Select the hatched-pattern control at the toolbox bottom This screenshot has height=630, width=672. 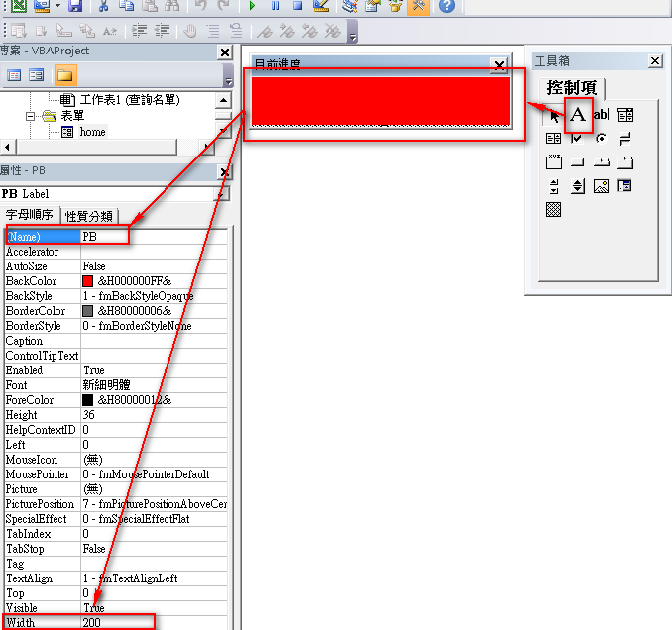click(x=554, y=210)
